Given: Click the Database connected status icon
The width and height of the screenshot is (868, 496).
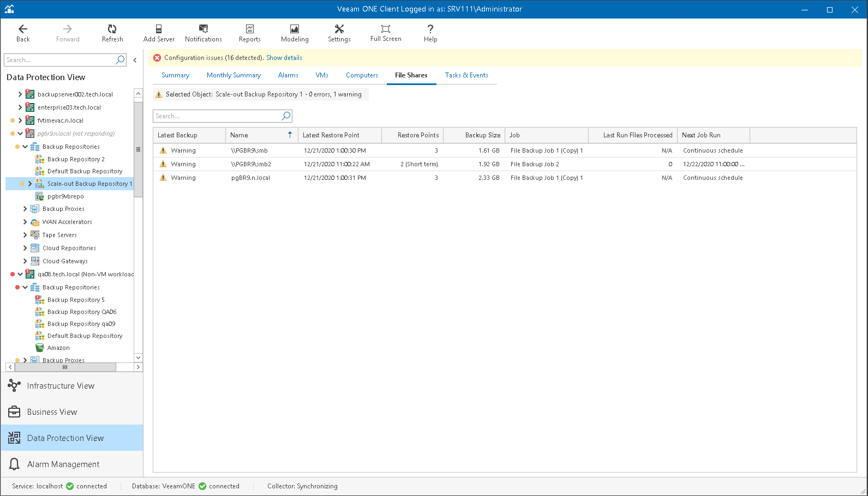Looking at the screenshot, I should click(x=202, y=486).
